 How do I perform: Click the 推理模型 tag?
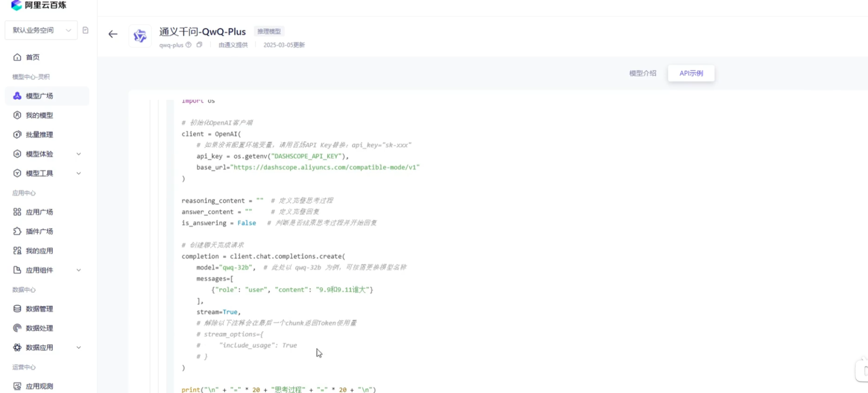click(x=269, y=31)
